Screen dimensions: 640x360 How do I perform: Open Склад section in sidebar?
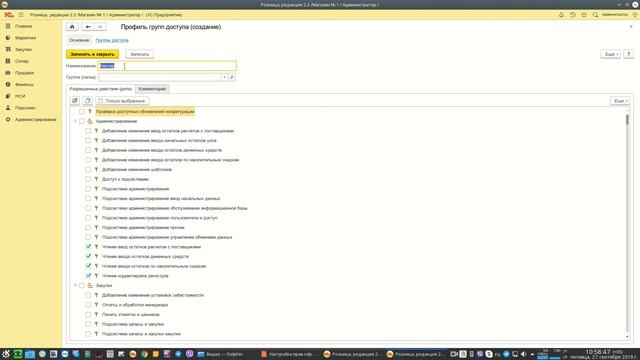coord(22,61)
